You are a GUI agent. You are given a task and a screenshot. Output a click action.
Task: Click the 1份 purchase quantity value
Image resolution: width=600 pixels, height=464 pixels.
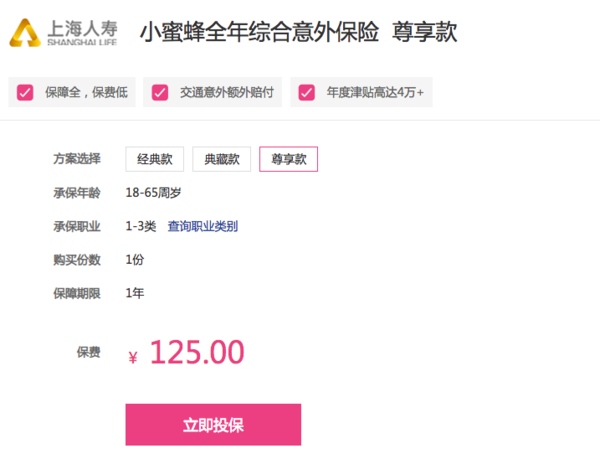tap(135, 260)
